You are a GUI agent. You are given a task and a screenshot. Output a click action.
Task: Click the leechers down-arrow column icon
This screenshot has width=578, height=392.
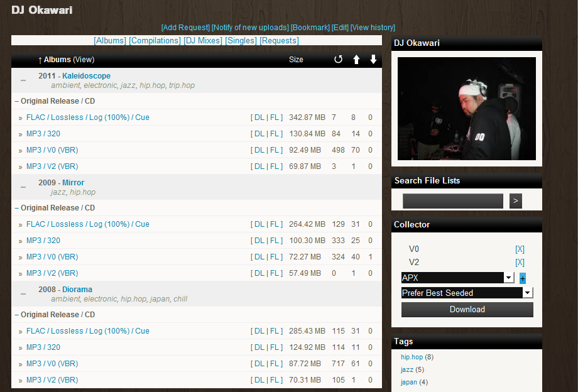[373, 60]
